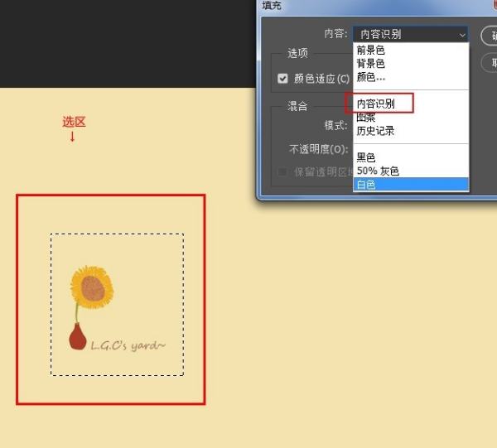Click the 填充 dialog title bar
Viewport: 497px width, 448px height.
pos(376,7)
